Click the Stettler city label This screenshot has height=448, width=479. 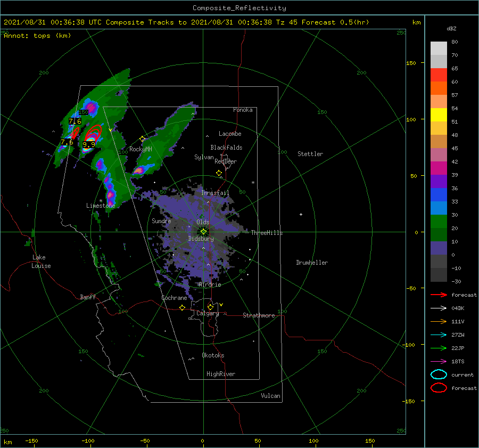tap(310, 154)
